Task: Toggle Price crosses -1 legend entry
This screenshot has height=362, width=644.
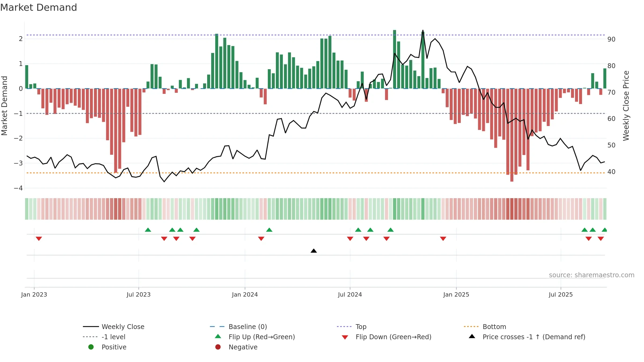Action: click(527, 337)
